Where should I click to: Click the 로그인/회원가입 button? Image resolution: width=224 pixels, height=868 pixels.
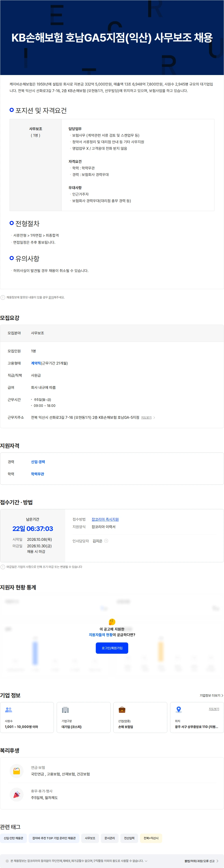112,648
